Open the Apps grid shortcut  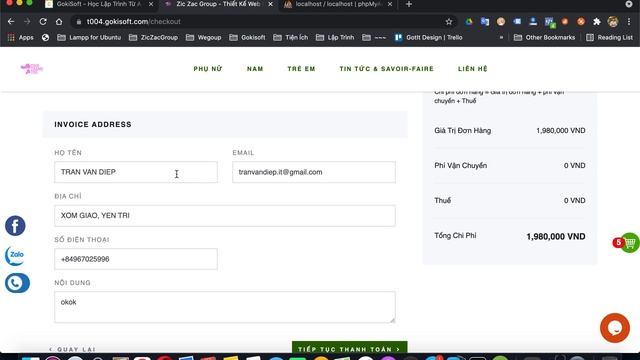point(20,38)
